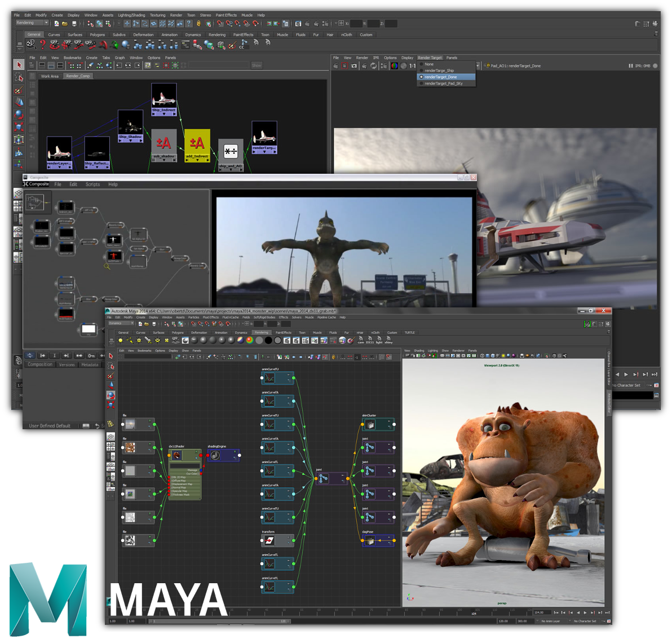Open render target dropdown arrow in Render View toolbar
This screenshot has height=643, width=672.
[478, 65]
